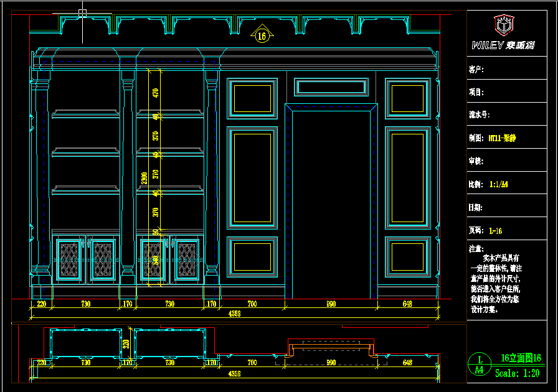Image resolution: width=558 pixels, height=392 pixels.
Task: Select the 项目: field label
Action: [x=476, y=93]
